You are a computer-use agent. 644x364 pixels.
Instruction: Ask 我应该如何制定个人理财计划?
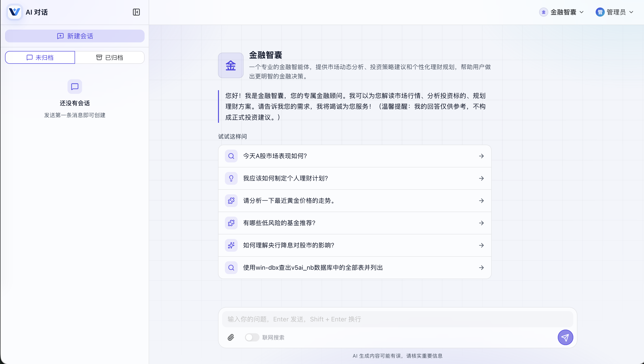tap(355, 178)
